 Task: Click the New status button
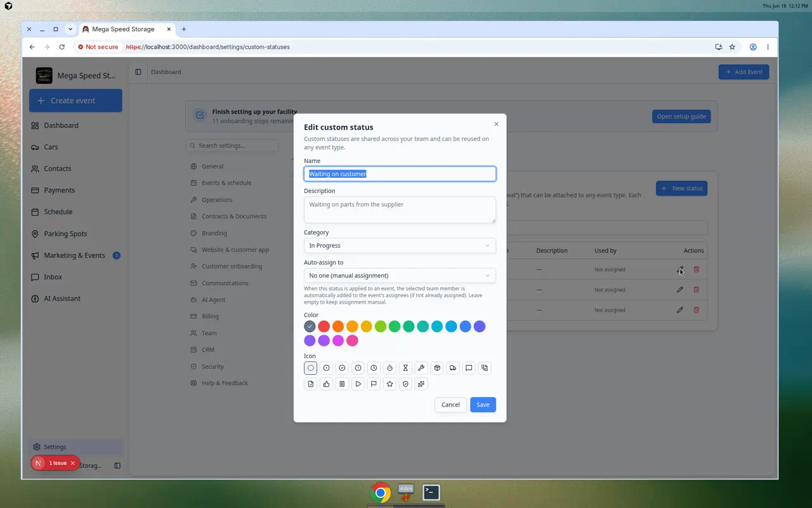[681, 189]
